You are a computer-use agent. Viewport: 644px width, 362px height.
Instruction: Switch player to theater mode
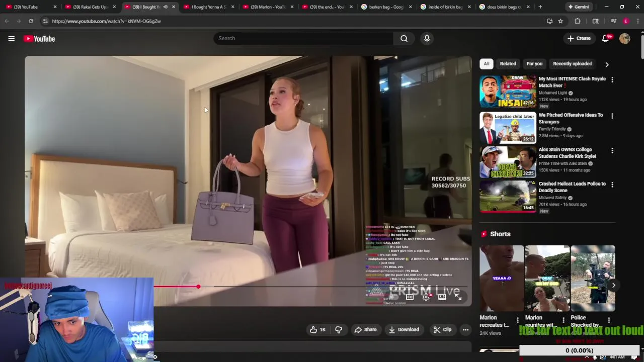442,297
